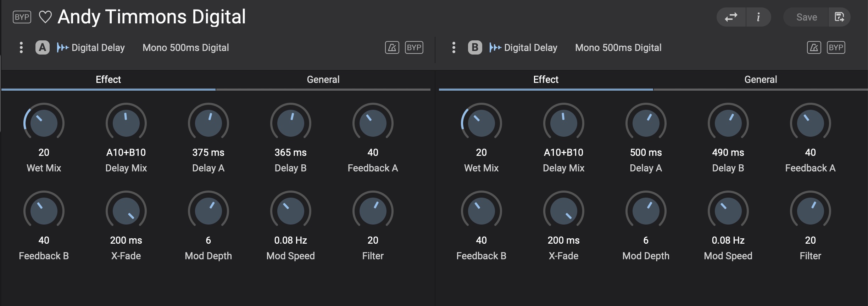Switch to the General tab in slot A

[323, 80]
